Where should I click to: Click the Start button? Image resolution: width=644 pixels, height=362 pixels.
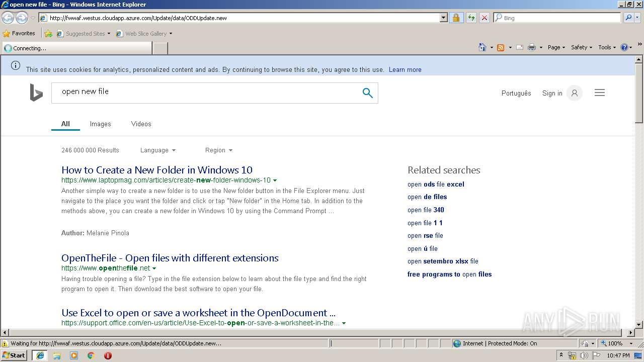point(14,355)
